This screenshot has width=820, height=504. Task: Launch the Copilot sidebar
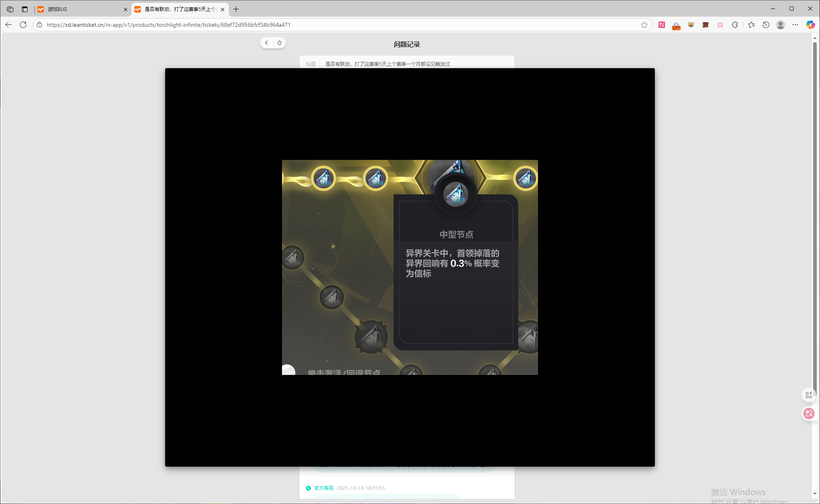810,25
